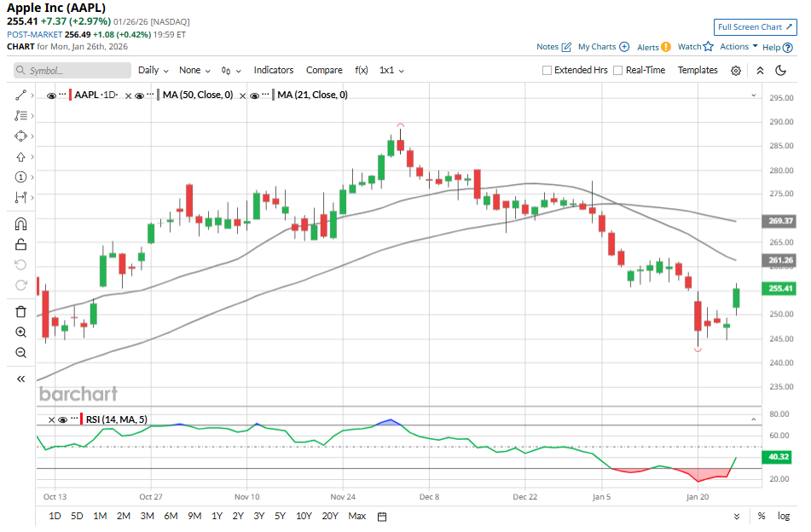Click the 40.32 RSI value label
811x532 pixels.
778,457
